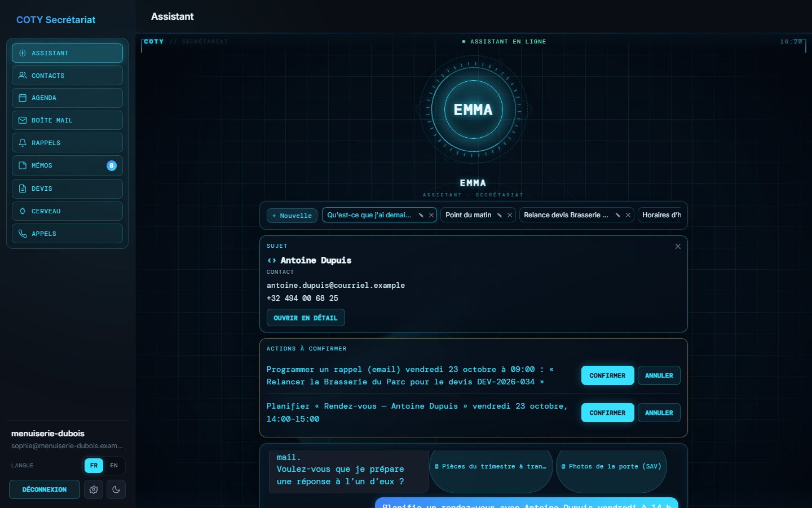Open Photos de la porte (SAV) chip
Viewport: 812px width, 508px height.
point(611,467)
